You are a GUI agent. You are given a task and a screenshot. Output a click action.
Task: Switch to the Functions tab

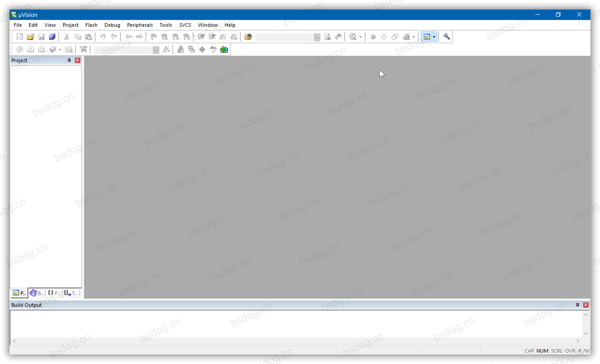[54, 293]
